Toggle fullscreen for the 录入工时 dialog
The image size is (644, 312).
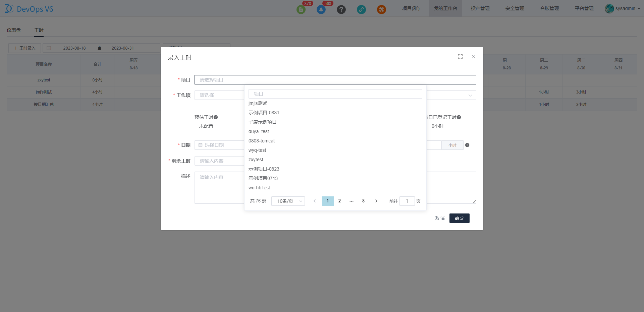tap(460, 57)
